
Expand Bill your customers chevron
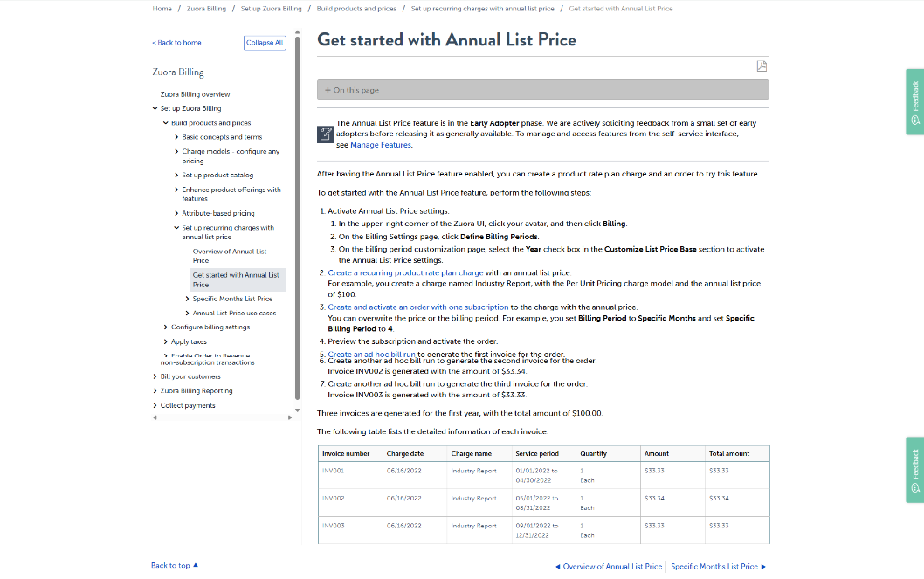click(x=155, y=376)
